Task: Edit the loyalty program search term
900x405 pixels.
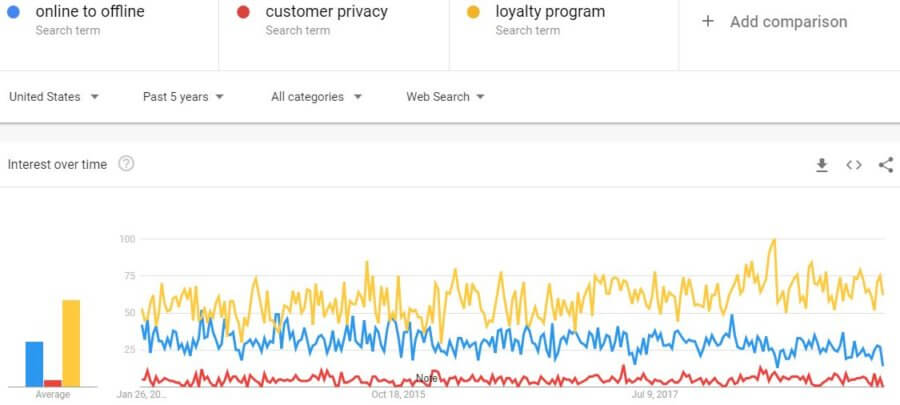Action: pos(550,11)
